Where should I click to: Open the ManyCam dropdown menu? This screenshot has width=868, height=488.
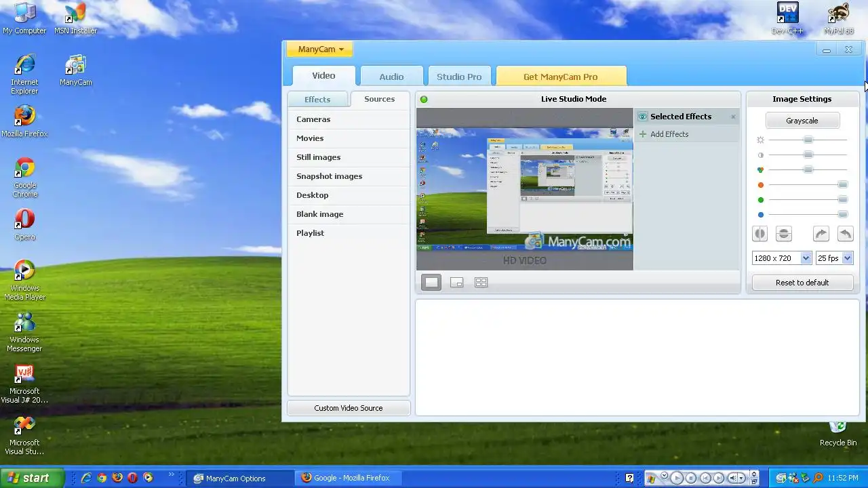(x=319, y=49)
